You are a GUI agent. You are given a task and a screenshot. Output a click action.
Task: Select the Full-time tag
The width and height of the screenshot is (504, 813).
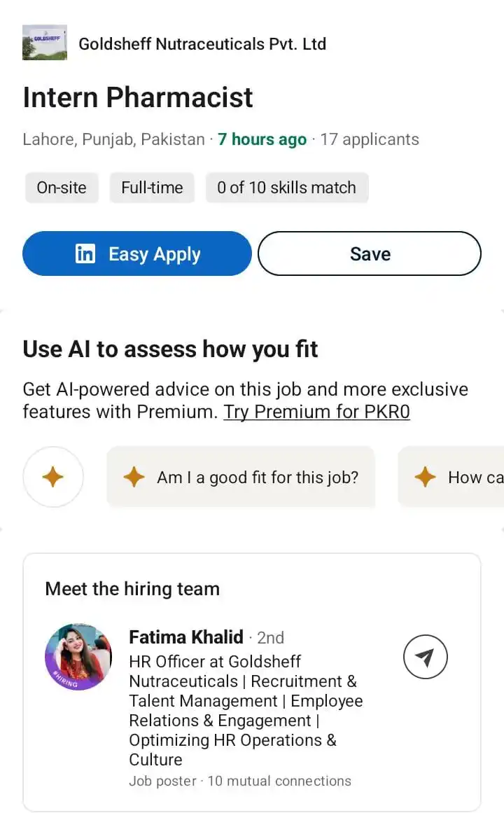point(152,187)
